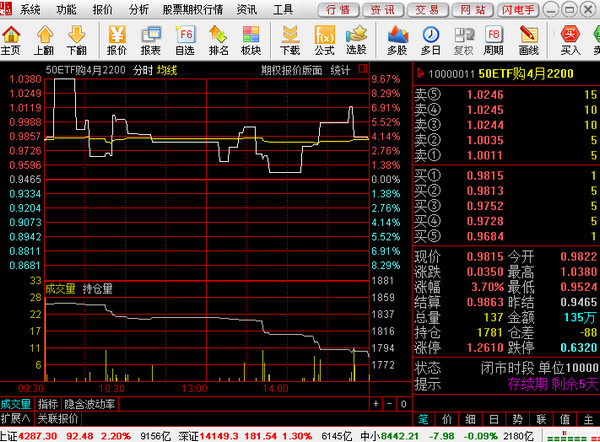600x442 pixels.
Task: Click the 闪电手 quick trade button
Action: click(x=523, y=9)
